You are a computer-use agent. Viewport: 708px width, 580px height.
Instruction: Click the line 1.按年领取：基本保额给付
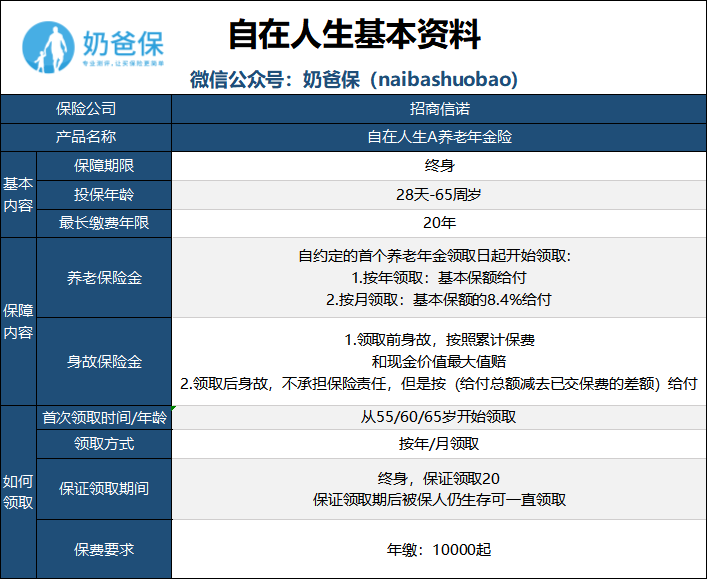[439, 278]
